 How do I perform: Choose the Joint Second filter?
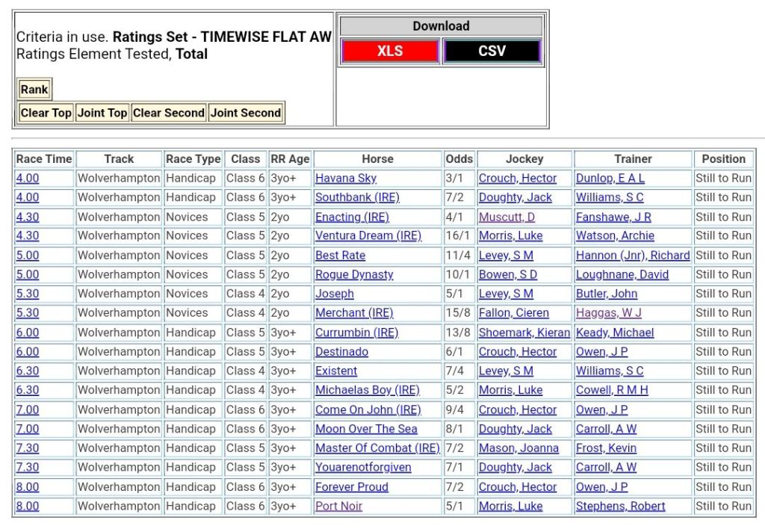[246, 113]
